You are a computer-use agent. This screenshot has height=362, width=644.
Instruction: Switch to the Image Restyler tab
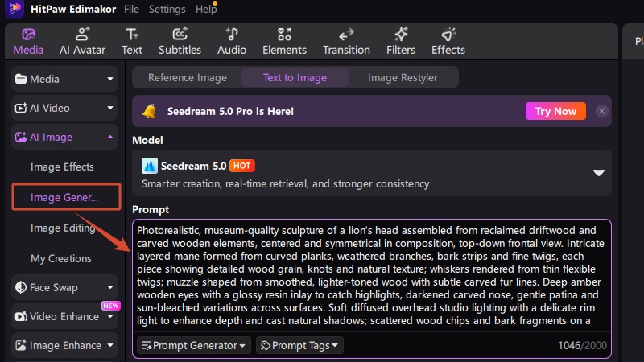click(x=402, y=77)
